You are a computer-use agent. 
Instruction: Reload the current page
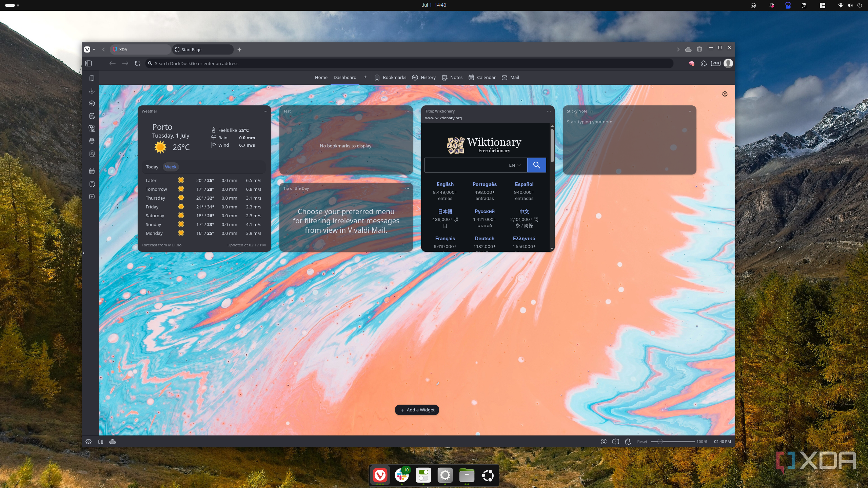(137, 63)
